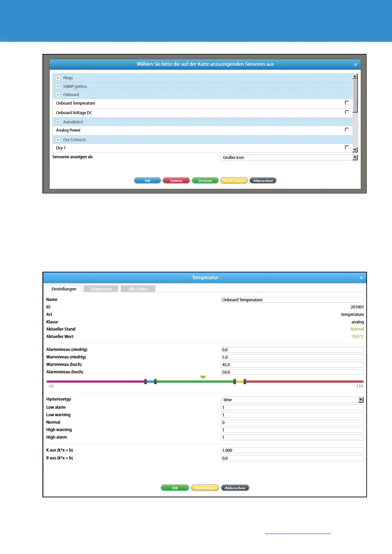Click the current value 29.0 °C
Viewport: 392px width, 554px height.
[x=358, y=337]
